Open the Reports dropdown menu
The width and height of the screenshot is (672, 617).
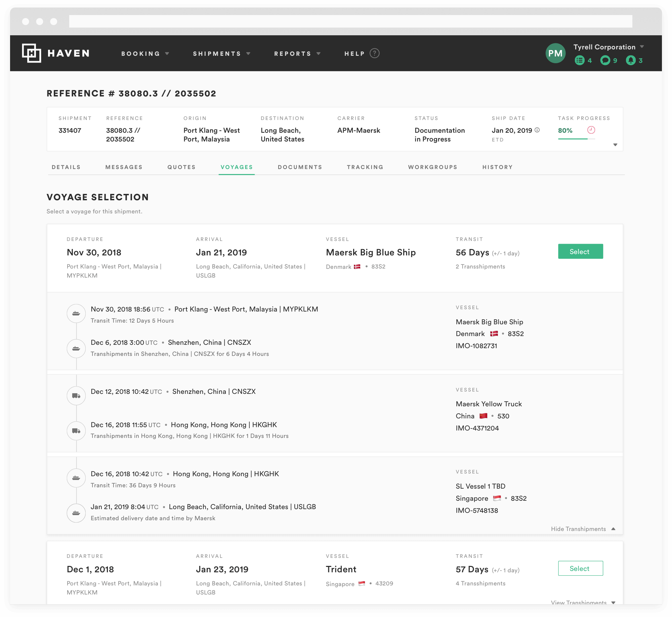(297, 54)
